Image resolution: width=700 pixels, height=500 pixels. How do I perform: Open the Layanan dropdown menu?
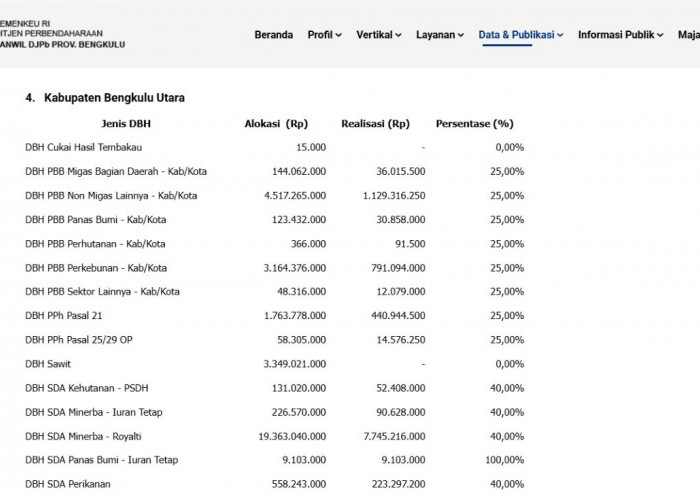[440, 35]
